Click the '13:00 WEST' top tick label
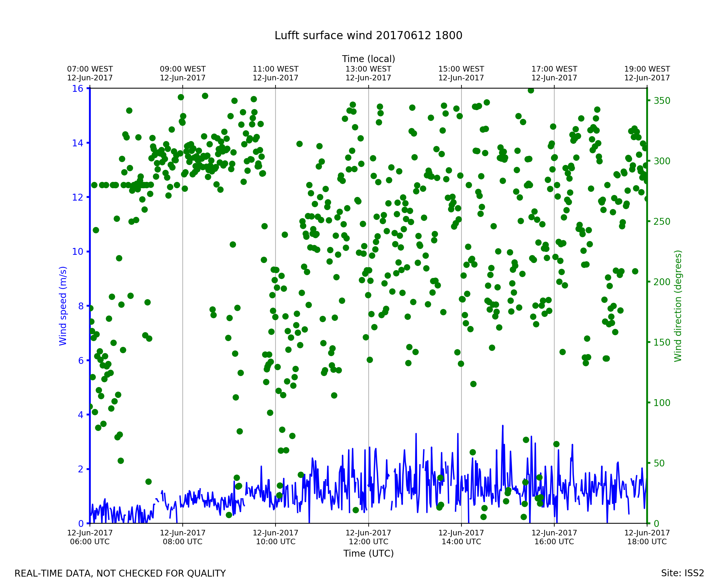Viewport: 719px width, 588px height. click(x=368, y=69)
